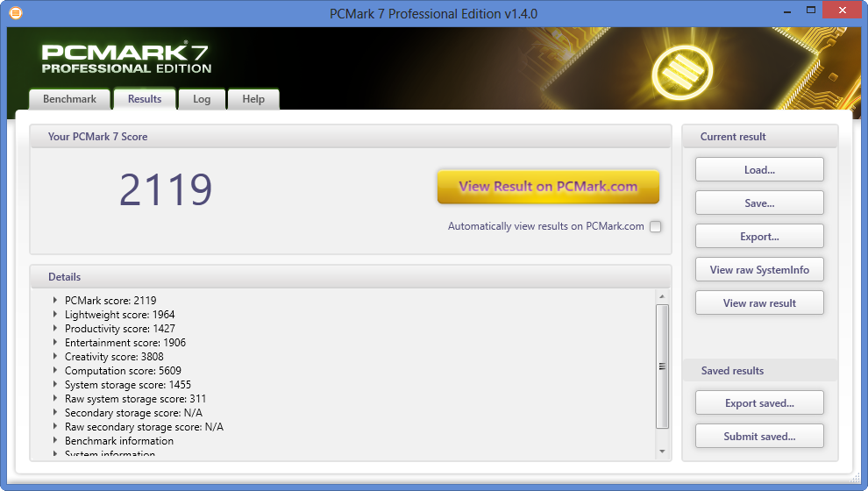
Task: Click the Details scrollbar down arrow
Action: 662,452
